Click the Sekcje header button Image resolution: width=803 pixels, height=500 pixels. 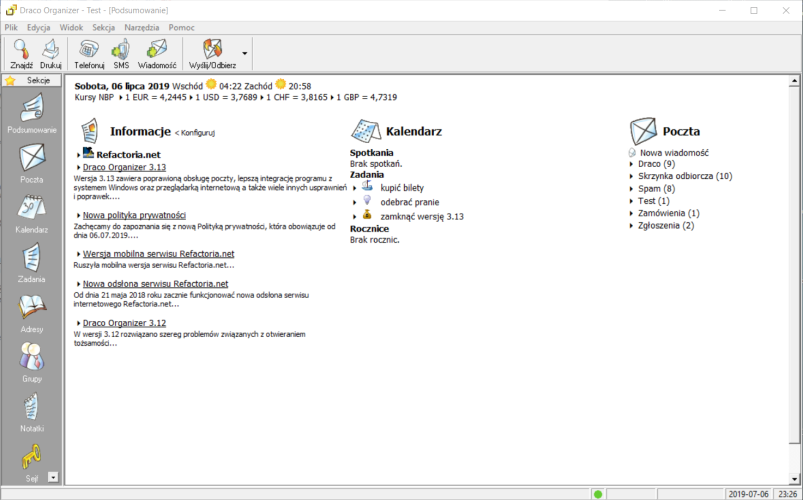point(32,80)
